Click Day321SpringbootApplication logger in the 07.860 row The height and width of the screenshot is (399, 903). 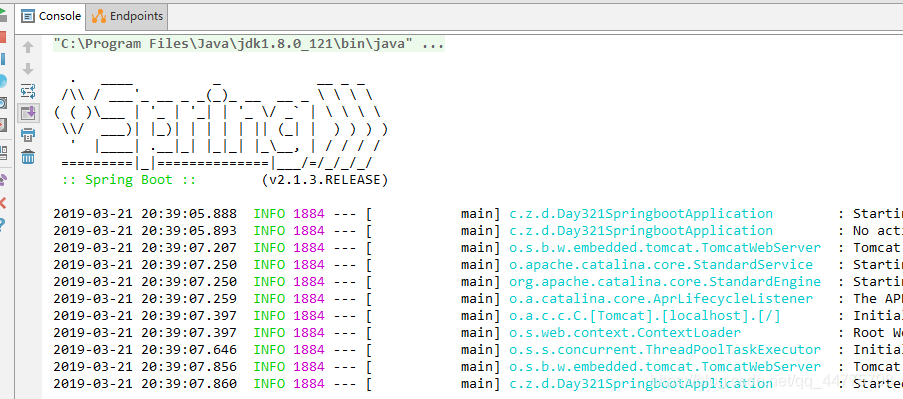tap(641, 383)
